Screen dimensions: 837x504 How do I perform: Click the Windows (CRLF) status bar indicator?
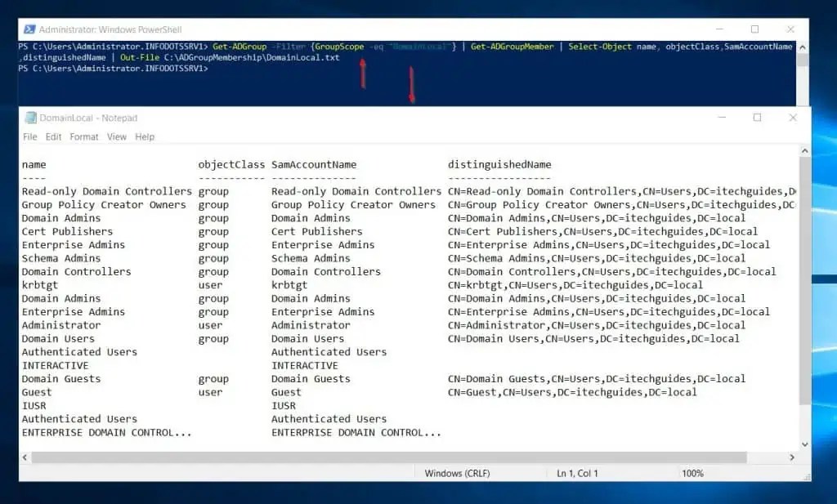click(460, 472)
